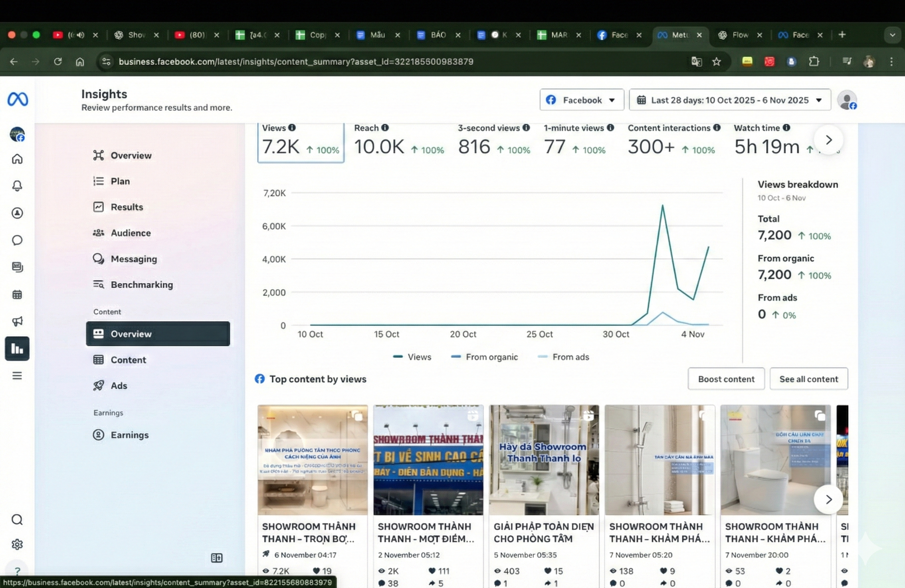Open the Inbox chat bubble icon
The height and width of the screenshot is (588, 905).
[x=17, y=240]
